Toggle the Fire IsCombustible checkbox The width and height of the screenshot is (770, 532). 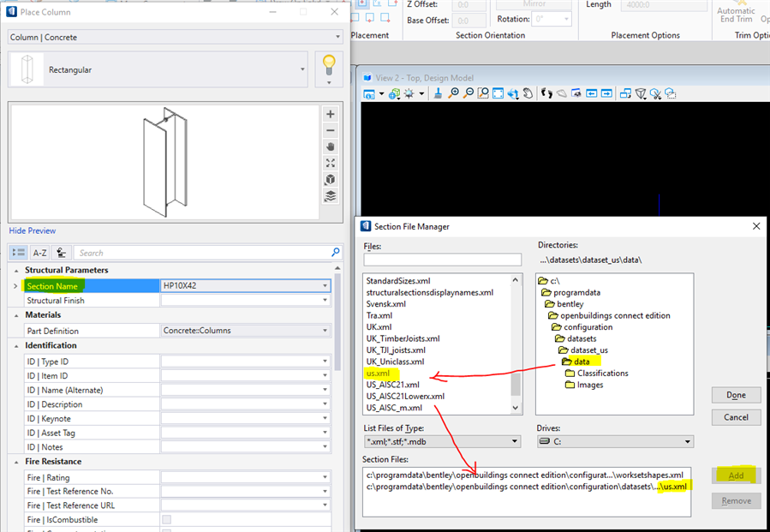click(x=166, y=519)
